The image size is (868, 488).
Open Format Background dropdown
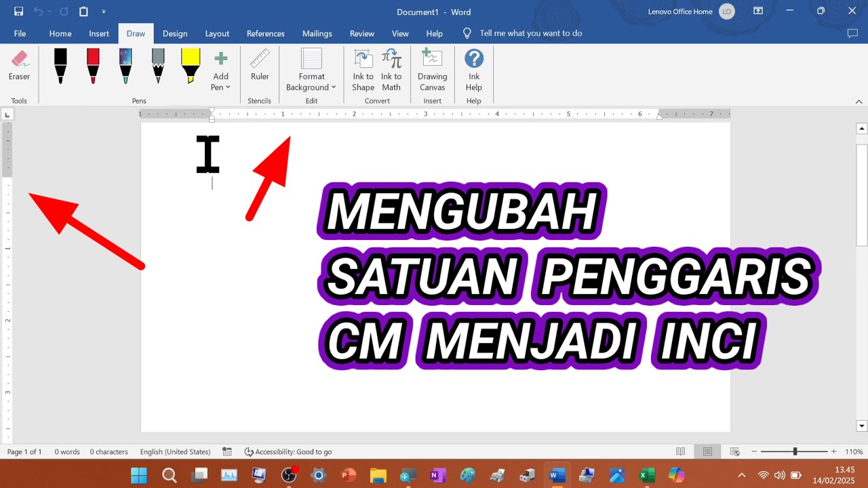coord(311,70)
